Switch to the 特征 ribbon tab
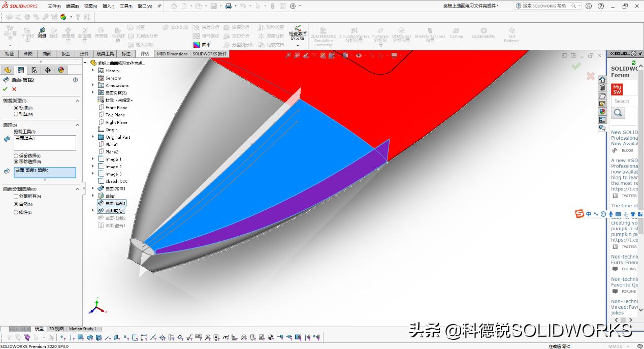644x349 pixels. [x=9, y=53]
